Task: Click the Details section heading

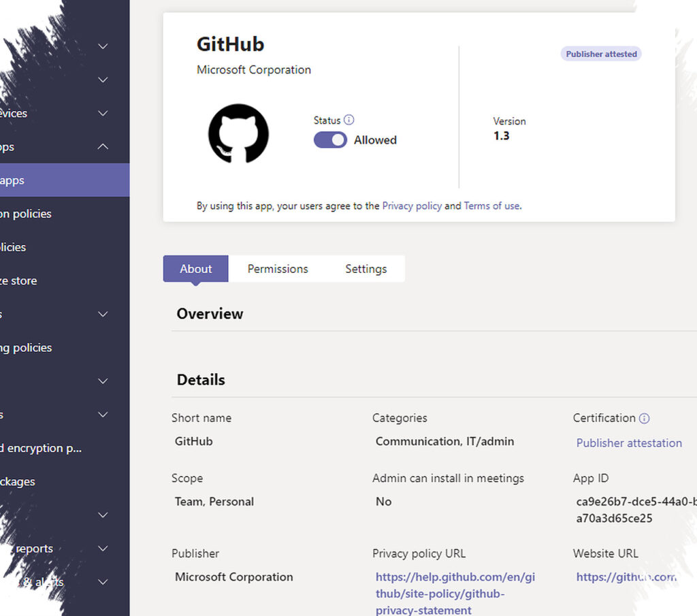Action: click(201, 380)
